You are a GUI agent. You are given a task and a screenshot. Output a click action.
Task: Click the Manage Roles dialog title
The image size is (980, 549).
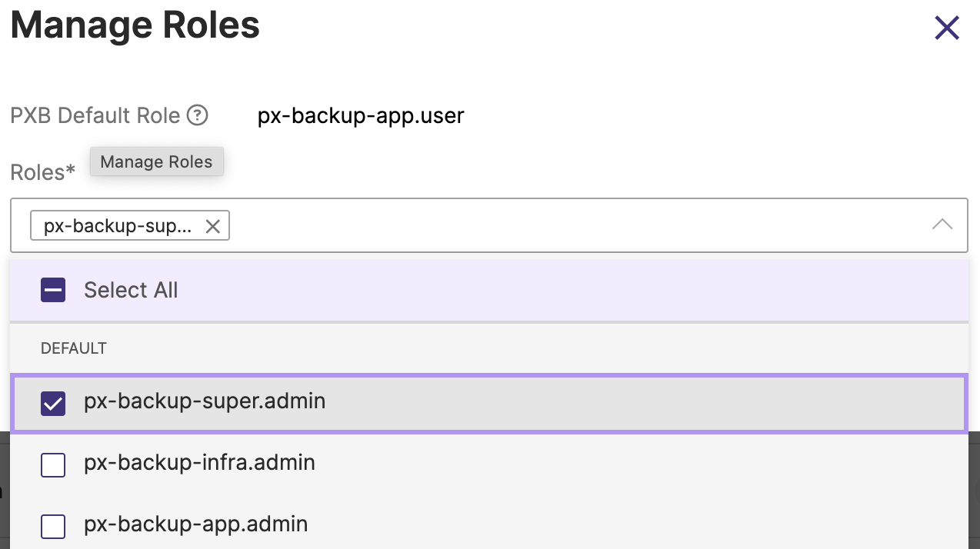[x=135, y=25]
